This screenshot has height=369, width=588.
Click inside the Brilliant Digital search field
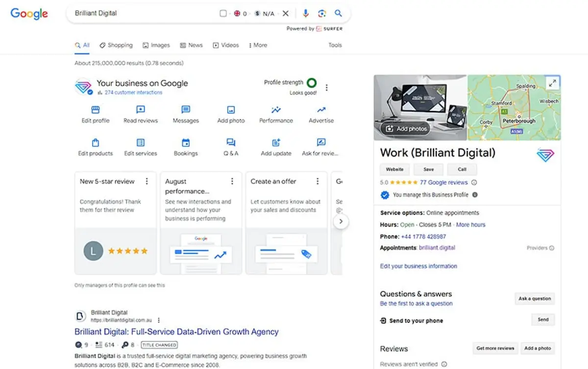[147, 13]
